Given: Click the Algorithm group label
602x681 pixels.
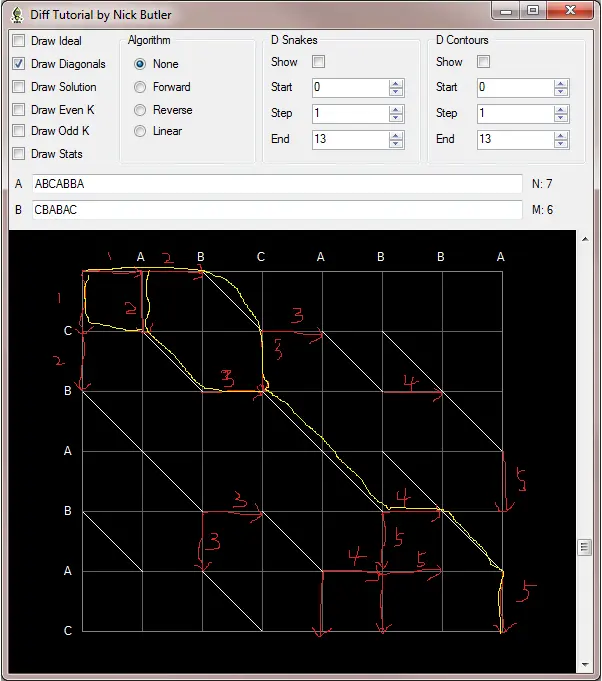Looking at the screenshot, I should [149, 40].
